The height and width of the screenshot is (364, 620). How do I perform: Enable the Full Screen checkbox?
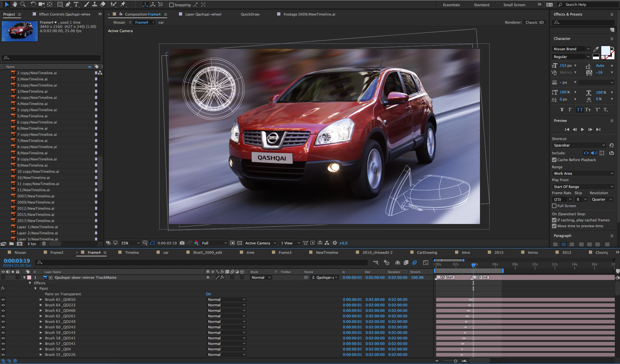[554, 206]
